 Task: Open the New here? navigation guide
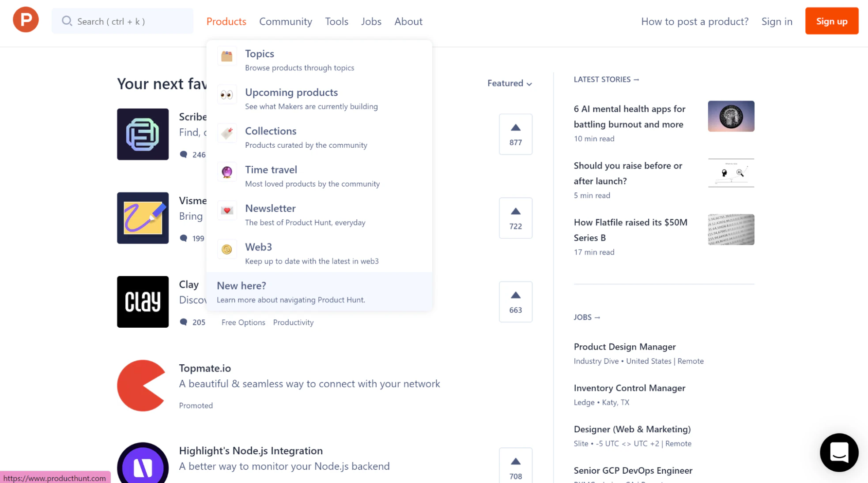point(319,292)
